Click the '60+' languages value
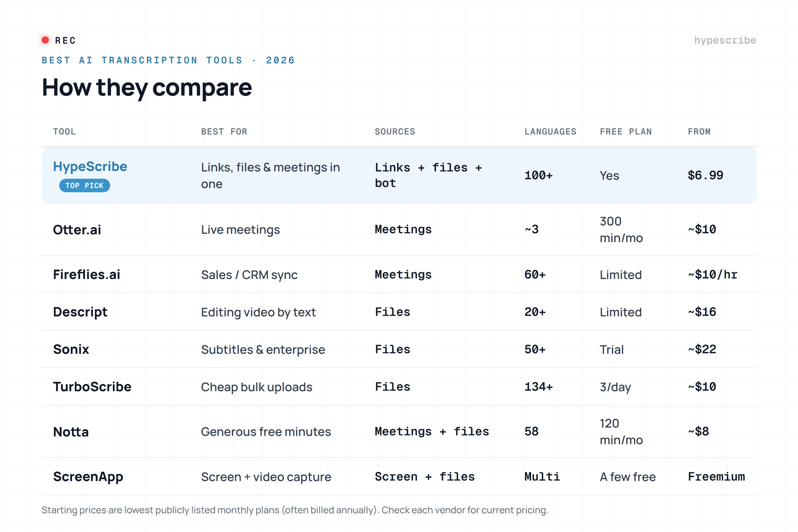798x532 pixels. click(535, 275)
